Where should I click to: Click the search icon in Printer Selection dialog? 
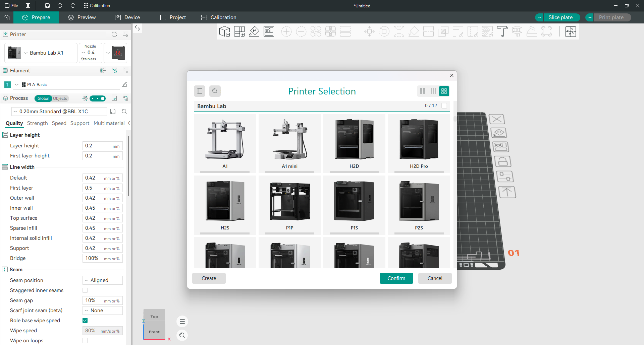pos(215,91)
